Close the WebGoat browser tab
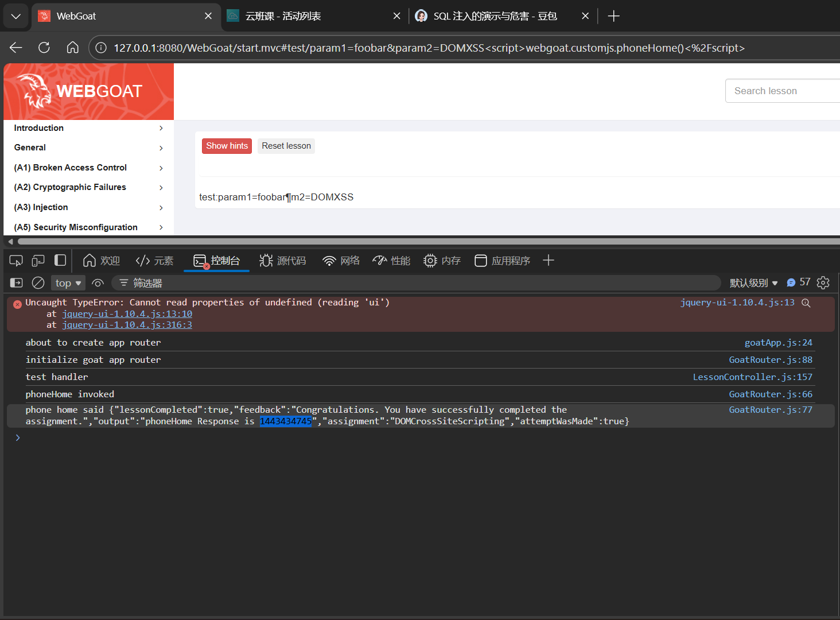The height and width of the screenshot is (620, 840). click(208, 16)
